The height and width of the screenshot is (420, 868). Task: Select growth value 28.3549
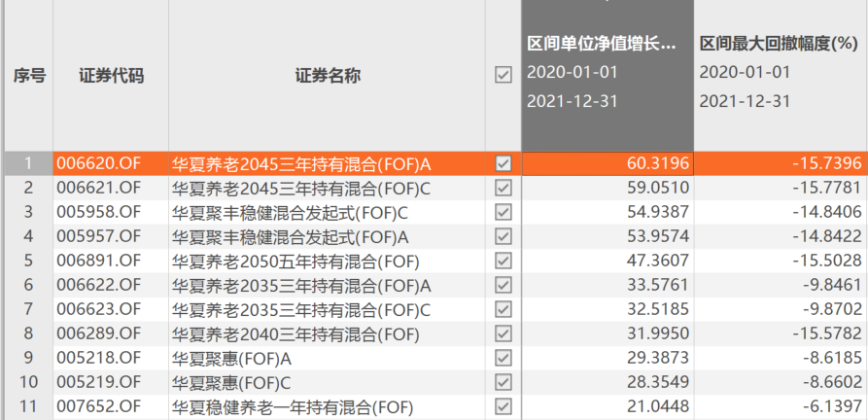(658, 382)
